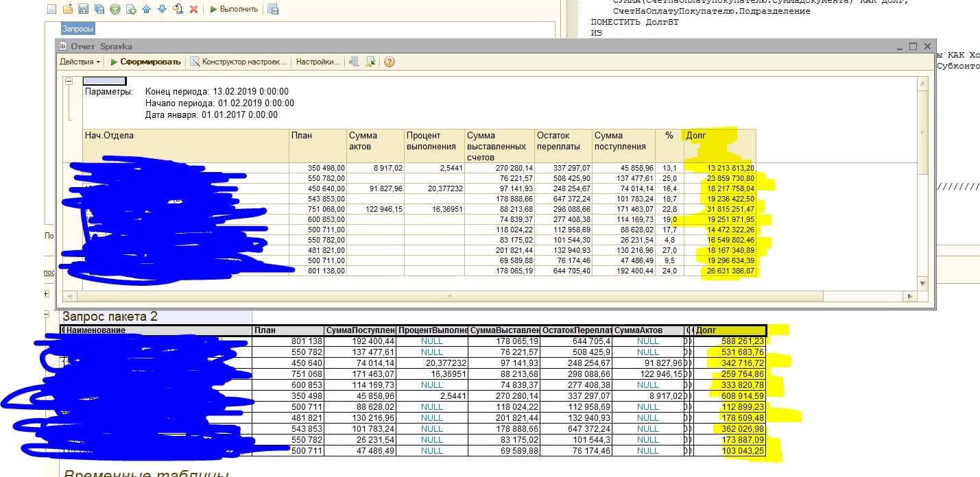Open the Действия dropdown menu
Screen dimensions: 980x477
[80, 62]
